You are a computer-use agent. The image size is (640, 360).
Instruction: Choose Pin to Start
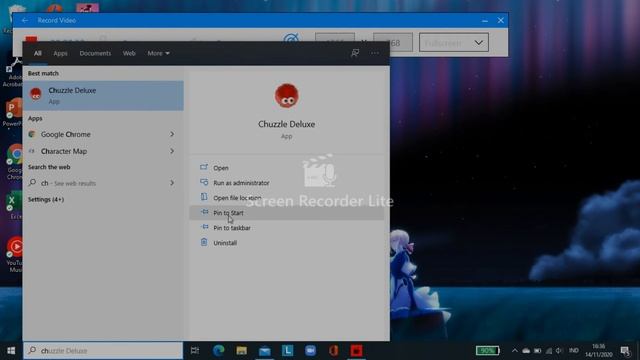(287, 213)
